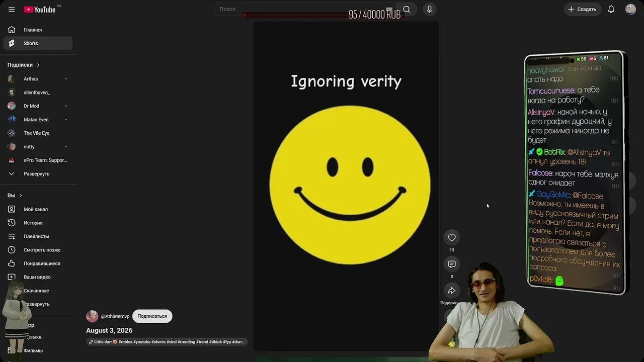The width and height of the screenshot is (644, 362).
Task: Open the #trending hashtag
Action: (x=186, y=342)
